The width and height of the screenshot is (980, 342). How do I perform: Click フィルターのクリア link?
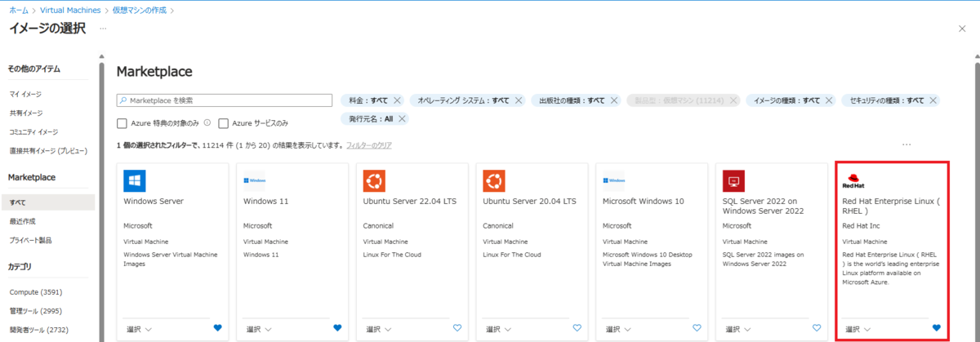pos(369,144)
